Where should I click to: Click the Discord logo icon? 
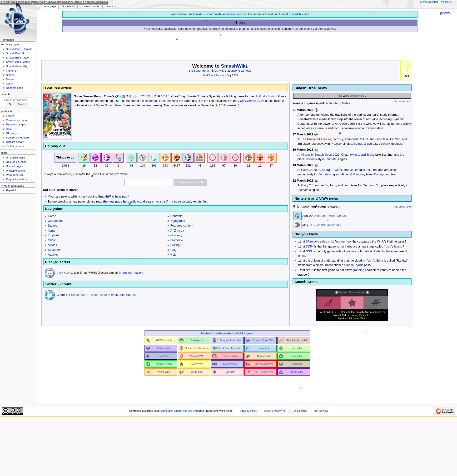[50, 273]
